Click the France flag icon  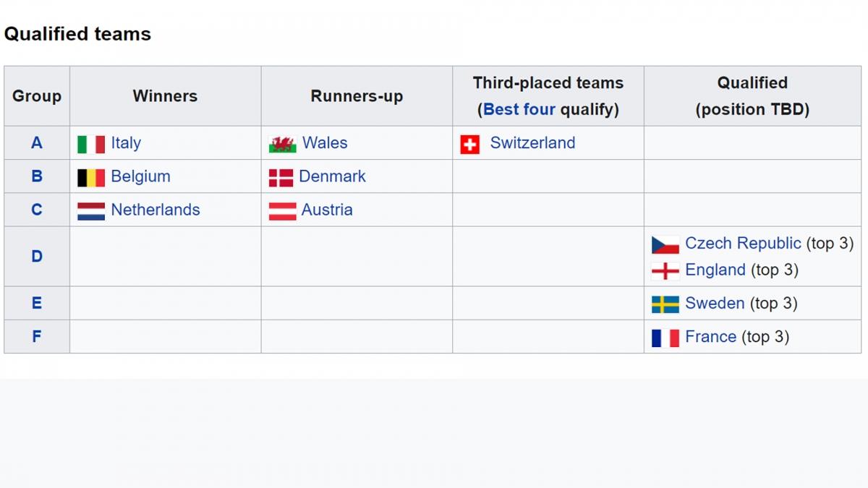[x=665, y=338]
